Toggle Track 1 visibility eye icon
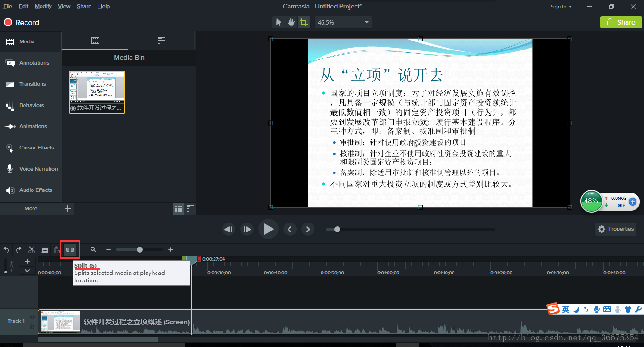Screen dimensions: 644x347 pyautogui.click(x=32, y=317)
